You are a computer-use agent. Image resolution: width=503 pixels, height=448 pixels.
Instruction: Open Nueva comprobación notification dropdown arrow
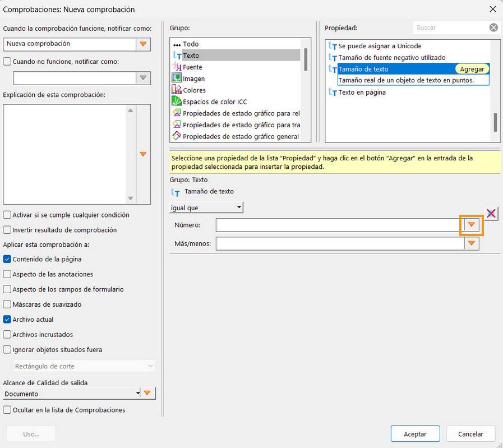pyautogui.click(x=143, y=44)
